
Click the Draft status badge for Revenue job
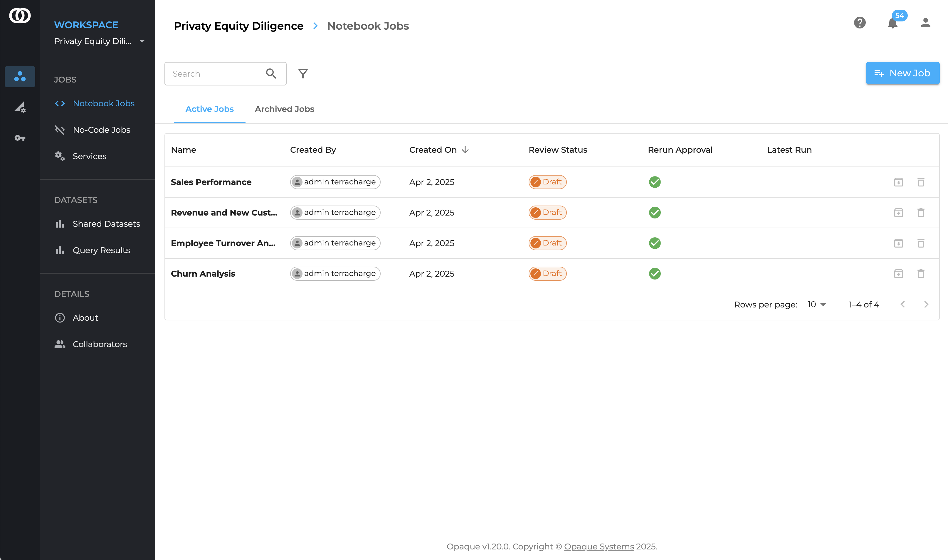point(547,212)
